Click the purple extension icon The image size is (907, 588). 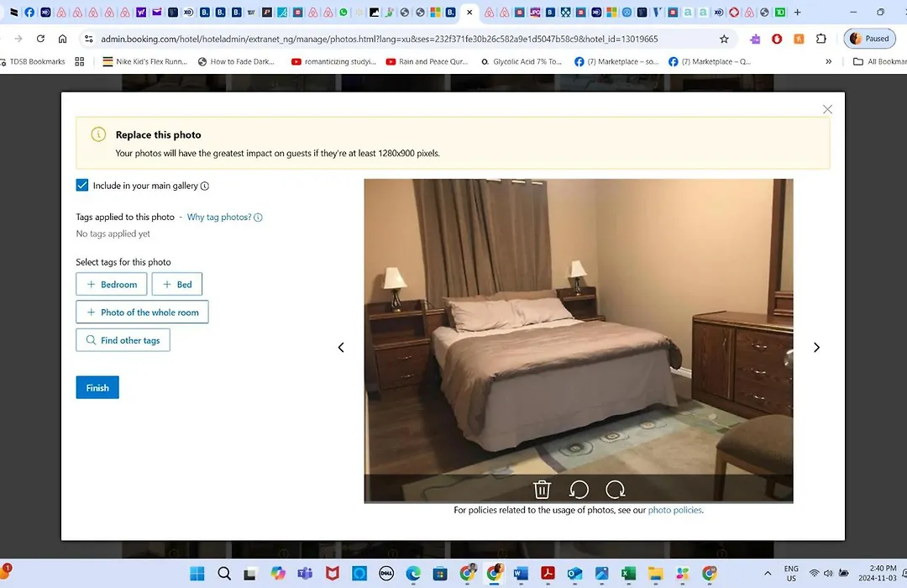[x=755, y=39]
